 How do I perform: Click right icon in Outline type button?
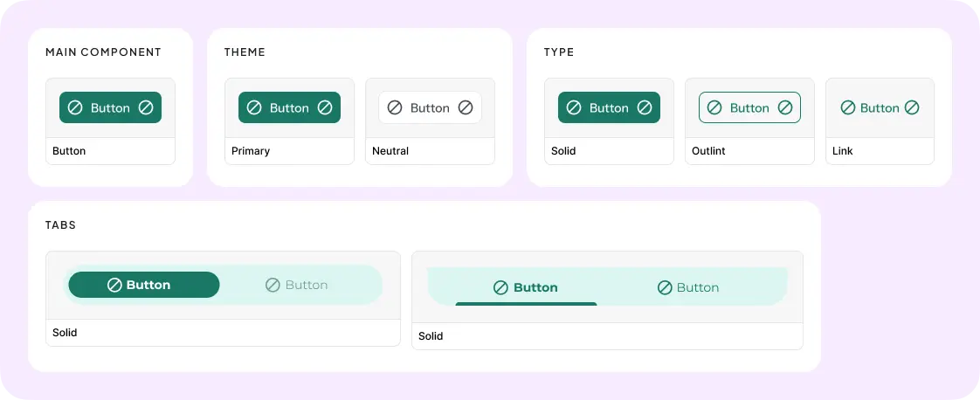pos(785,107)
